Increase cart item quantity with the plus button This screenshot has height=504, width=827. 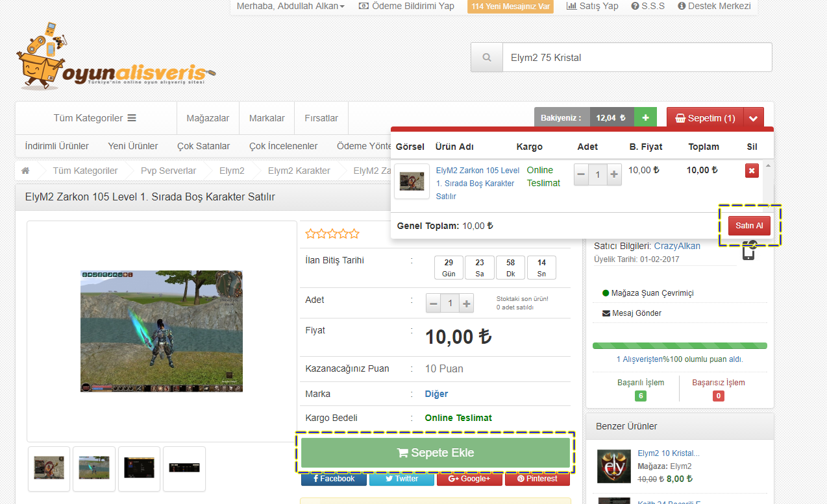614,174
